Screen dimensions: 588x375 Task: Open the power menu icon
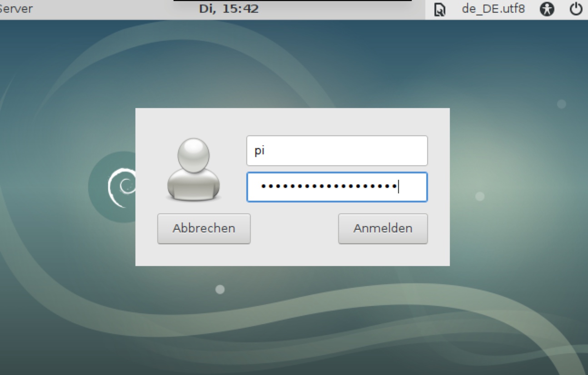(576, 9)
